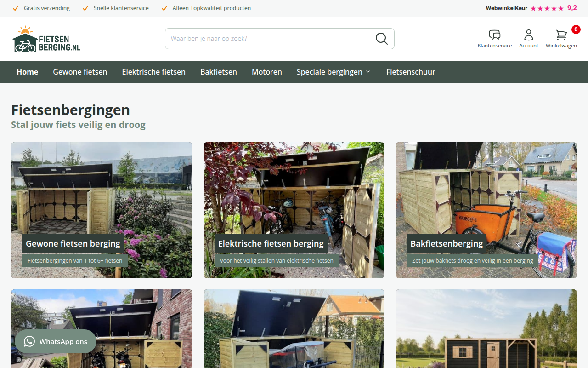This screenshot has width=588, height=368.
Task: Click 'Gratis verzending' text
Action: click(47, 8)
